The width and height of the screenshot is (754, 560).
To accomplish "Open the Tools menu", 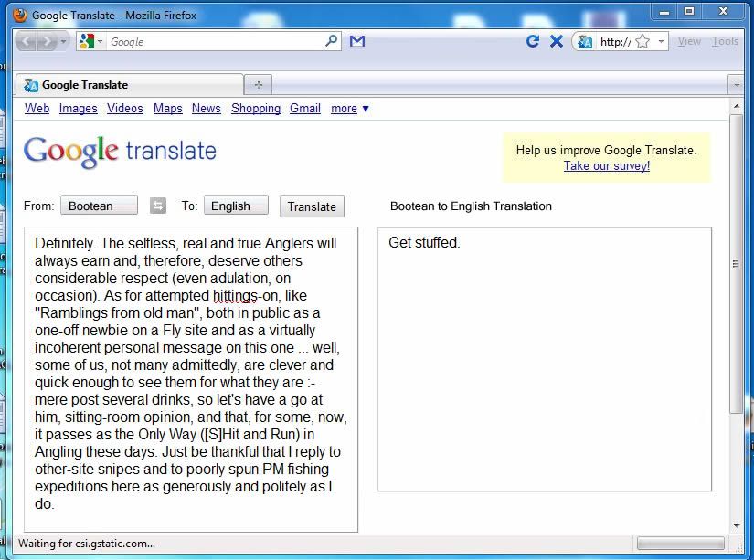I will click(725, 41).
